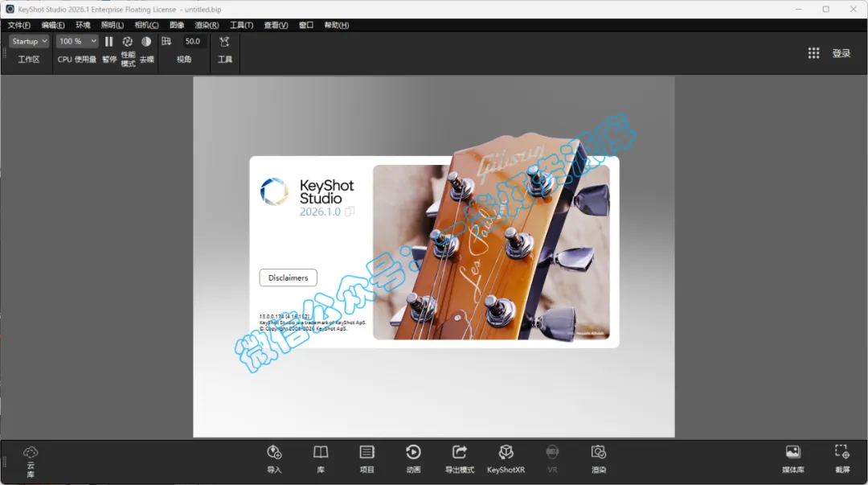
Task: Open the media library (媒体库)
Action: (792, 459)
